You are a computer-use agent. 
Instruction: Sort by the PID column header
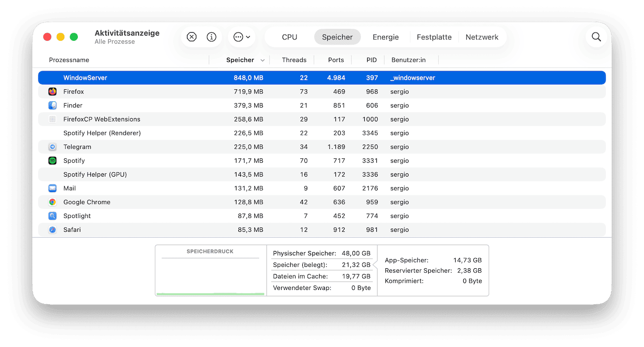click(371, 60)
